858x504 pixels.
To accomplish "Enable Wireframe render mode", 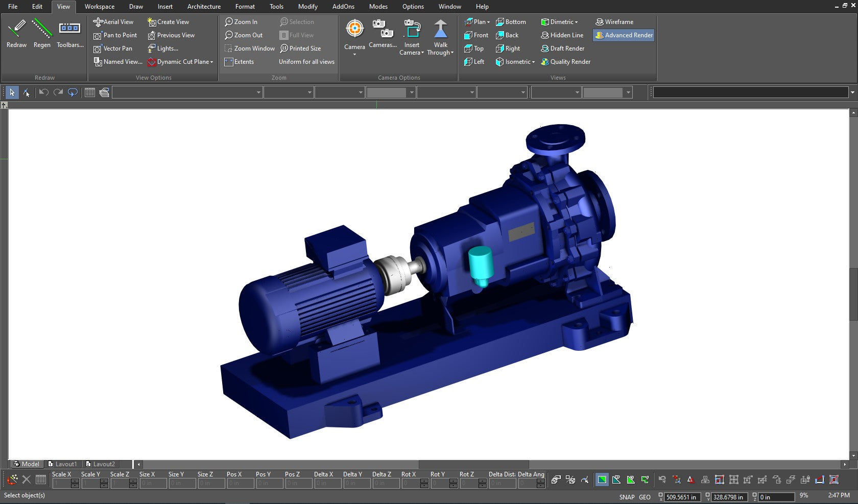I will click(614, 22).
